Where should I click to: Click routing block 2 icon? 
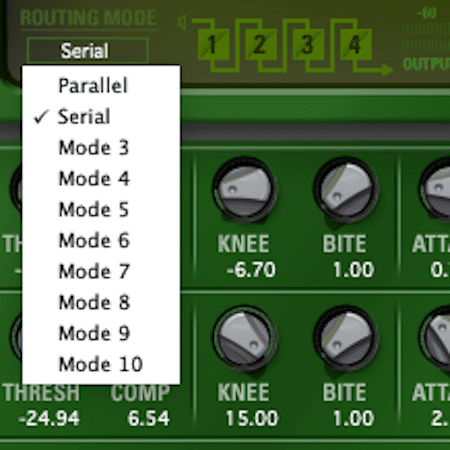[261, 44]
